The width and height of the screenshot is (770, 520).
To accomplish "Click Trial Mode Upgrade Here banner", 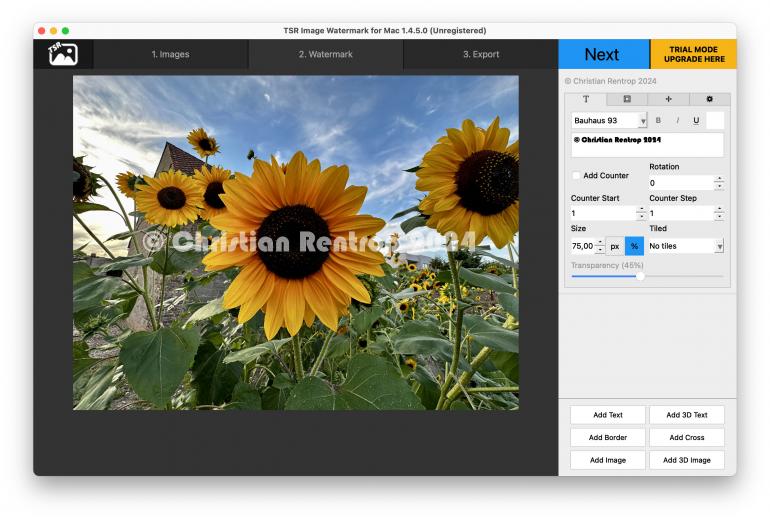I will pyautogui.click(x=693, y=54).
